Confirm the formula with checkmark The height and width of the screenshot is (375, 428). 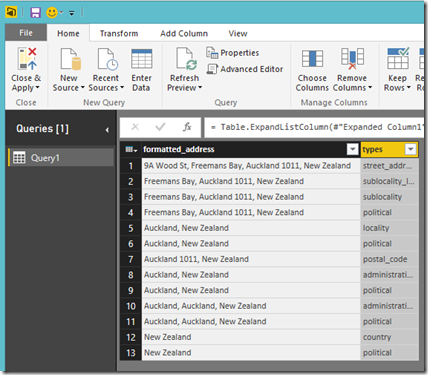160,127
